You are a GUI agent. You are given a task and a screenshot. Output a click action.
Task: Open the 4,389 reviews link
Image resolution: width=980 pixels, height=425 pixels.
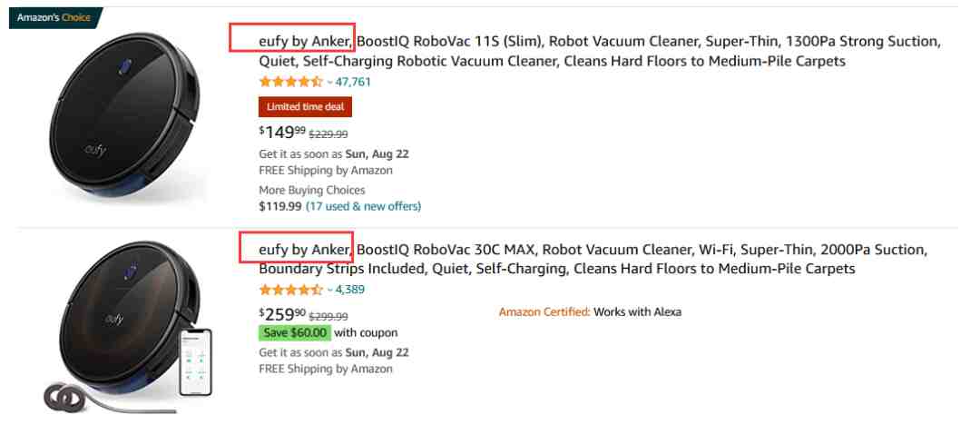click(x=350, y=290)
